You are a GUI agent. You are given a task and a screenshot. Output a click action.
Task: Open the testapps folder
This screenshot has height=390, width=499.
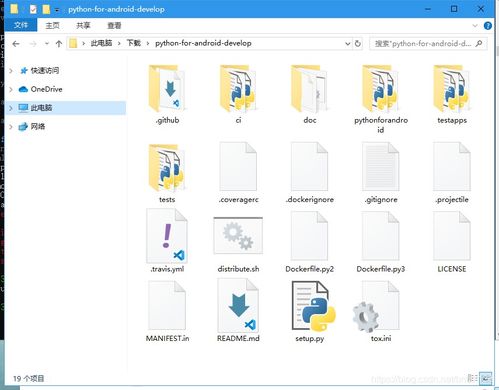pos(452,94)
